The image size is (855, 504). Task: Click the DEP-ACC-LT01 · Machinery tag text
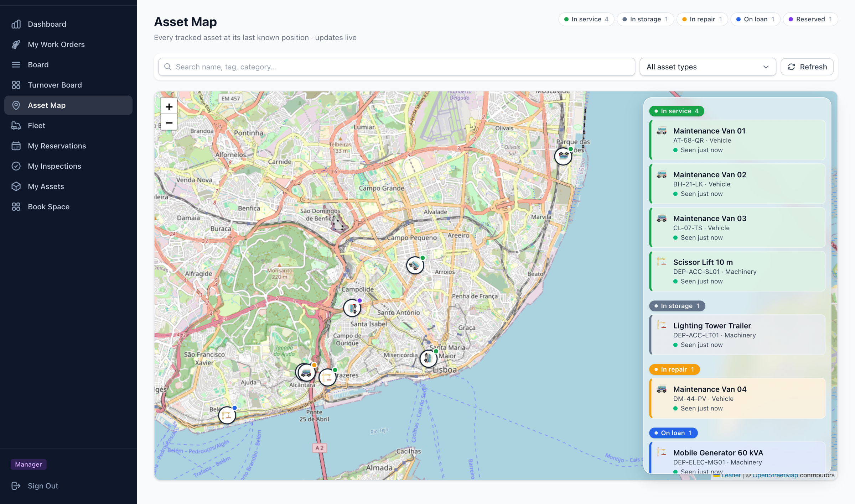tap(714, 335)
